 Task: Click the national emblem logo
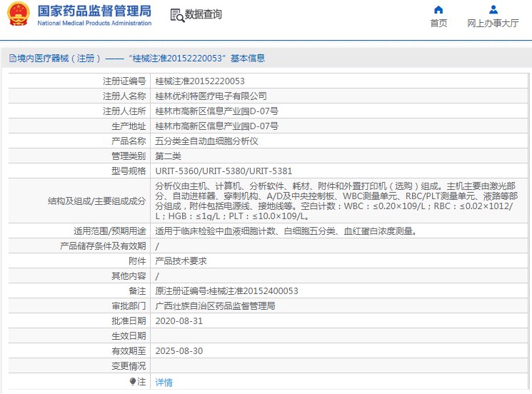pos(19,14)
